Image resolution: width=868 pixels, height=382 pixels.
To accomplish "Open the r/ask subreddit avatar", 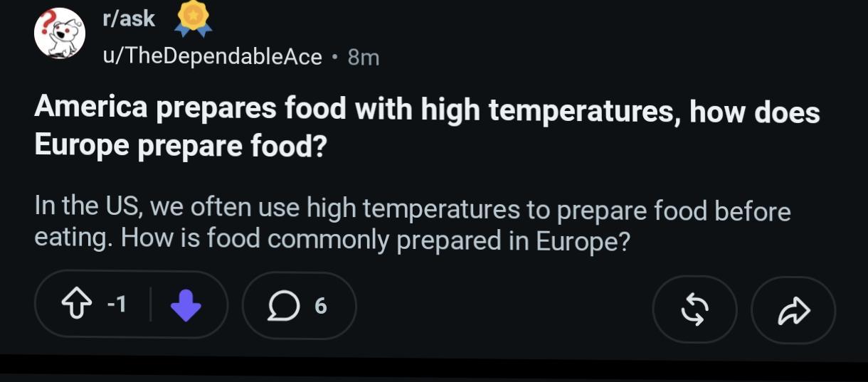I will (x=60, y=33).
